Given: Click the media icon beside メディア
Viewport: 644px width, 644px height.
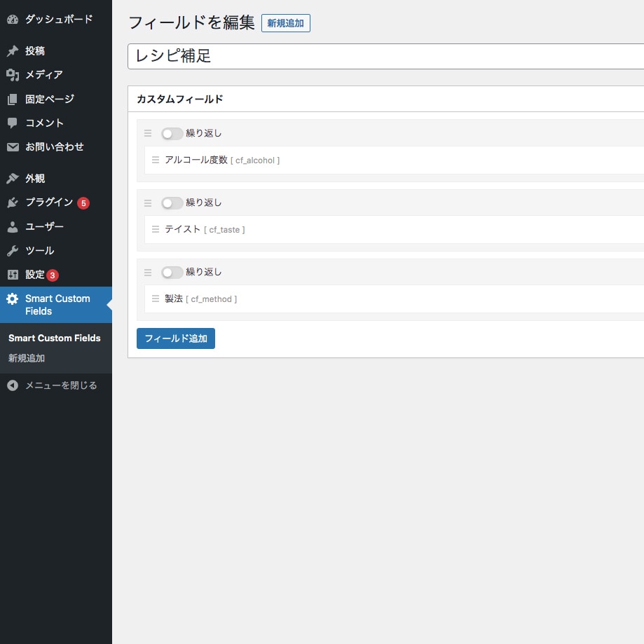Looking at the screenshot, I should (13, 75).
